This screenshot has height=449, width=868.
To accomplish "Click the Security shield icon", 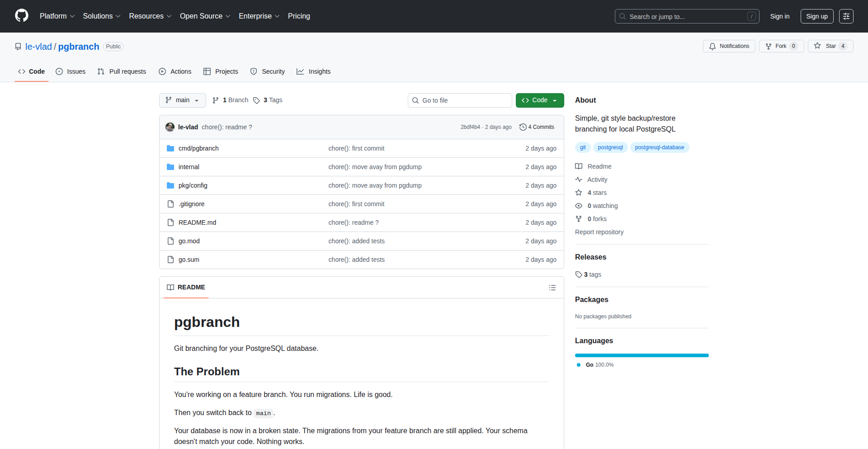I will click(254, 71).
